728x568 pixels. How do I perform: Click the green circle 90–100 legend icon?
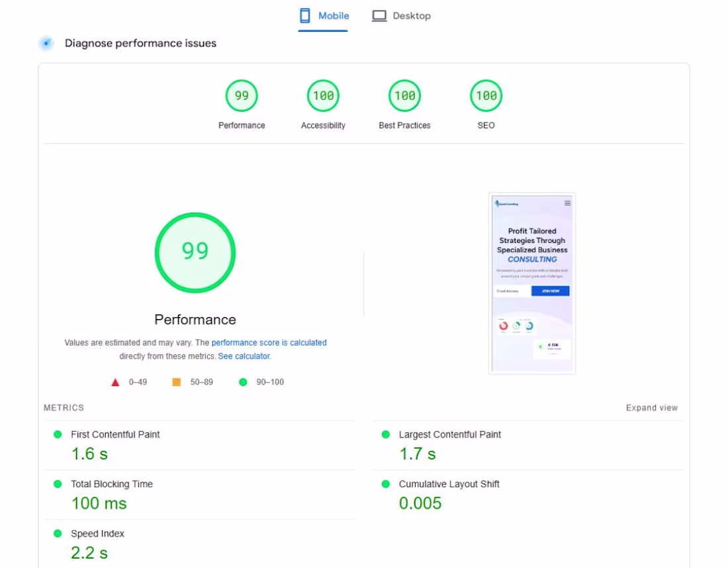click(243, 382)
